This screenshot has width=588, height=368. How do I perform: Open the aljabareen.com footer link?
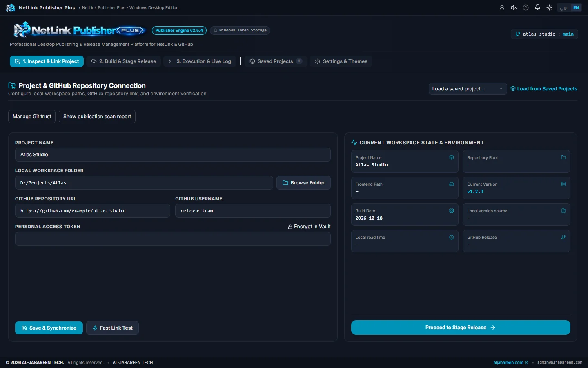511,362
